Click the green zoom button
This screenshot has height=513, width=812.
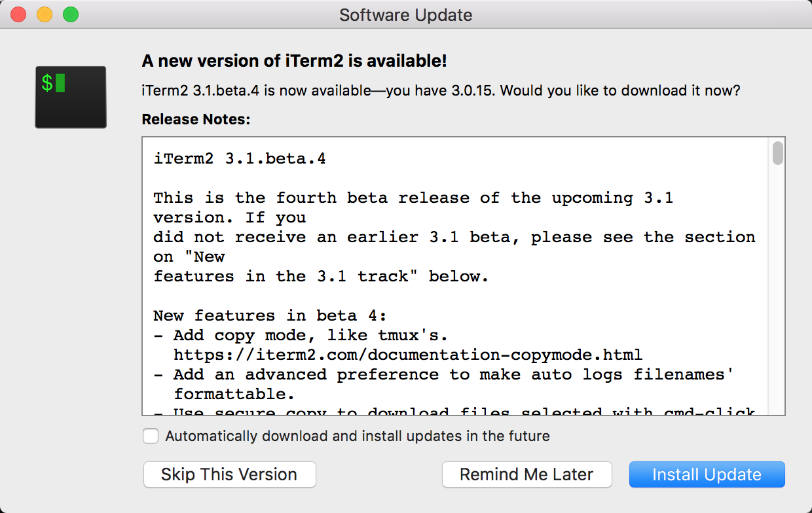tap(71, 14)
